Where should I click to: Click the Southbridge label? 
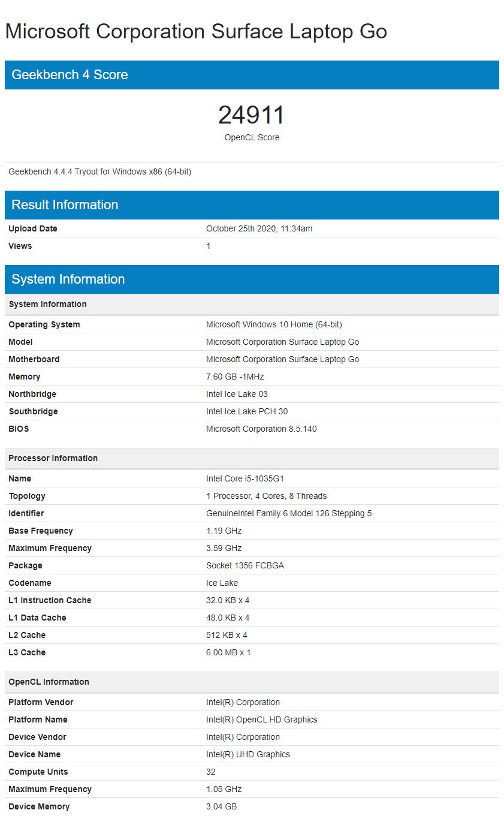(33, 411)
